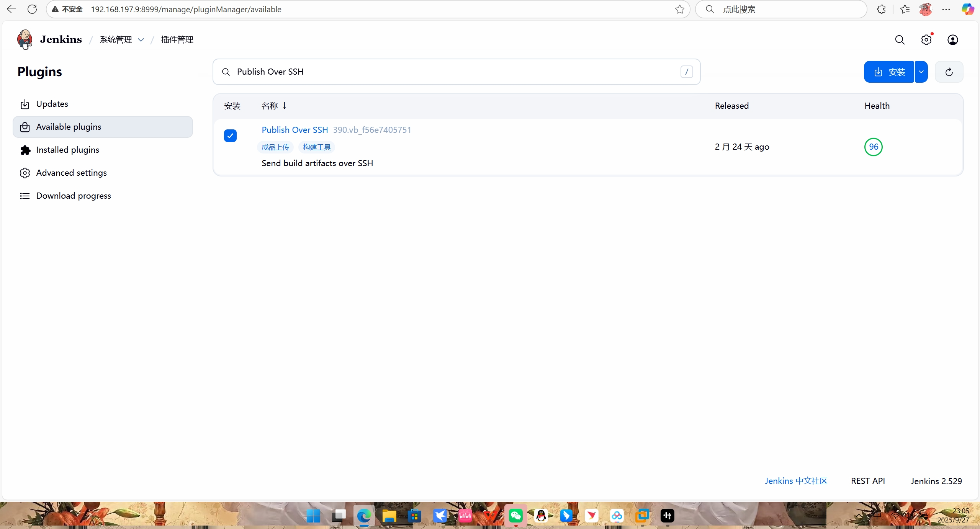Click the slash shortcut hint in search
Viewport: 980px width, 529px height.
(686, 72)
